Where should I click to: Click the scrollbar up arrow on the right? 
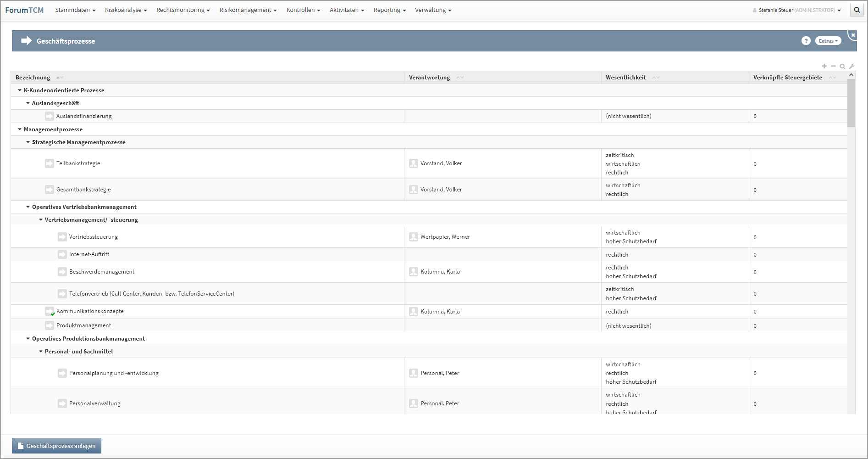point(852,74)
